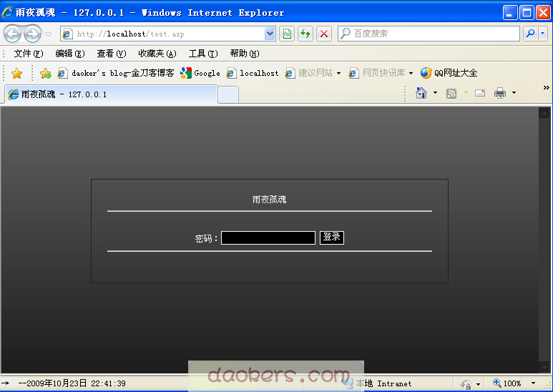This screenshot has height=392, width=553.
Task: Toggle the compatibility view icon
Action: click(287, 34)
